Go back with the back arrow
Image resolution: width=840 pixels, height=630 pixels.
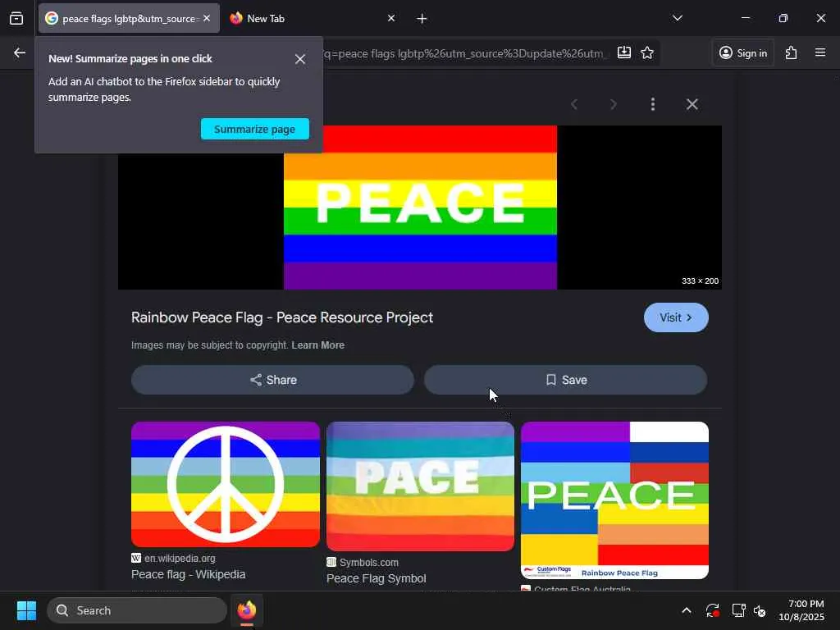[x=20, y=52]
